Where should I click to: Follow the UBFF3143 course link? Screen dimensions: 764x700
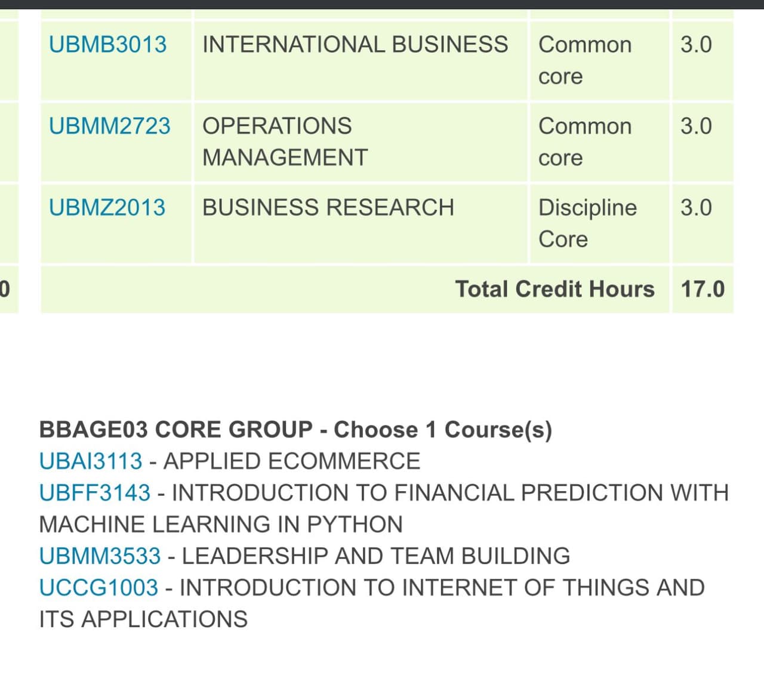click(x=94, y=493)
